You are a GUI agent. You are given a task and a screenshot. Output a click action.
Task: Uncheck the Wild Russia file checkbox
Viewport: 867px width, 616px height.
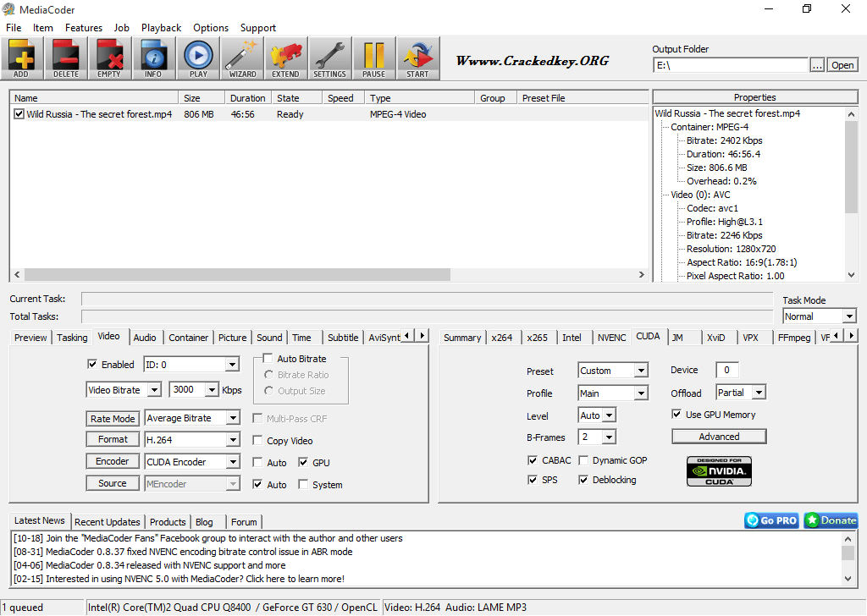tap(19, 114)
